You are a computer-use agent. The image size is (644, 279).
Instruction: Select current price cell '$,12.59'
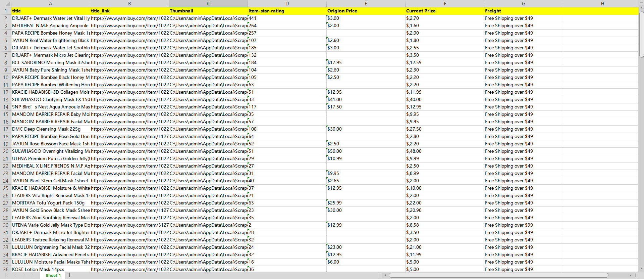pyautogui.click(x=445, y=62)
